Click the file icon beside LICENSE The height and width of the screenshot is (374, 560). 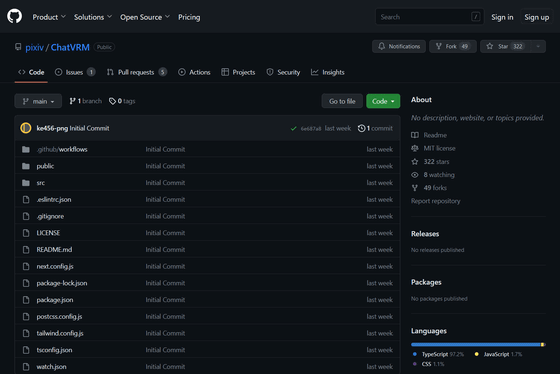pyautogui.click(x=26, y=233)
